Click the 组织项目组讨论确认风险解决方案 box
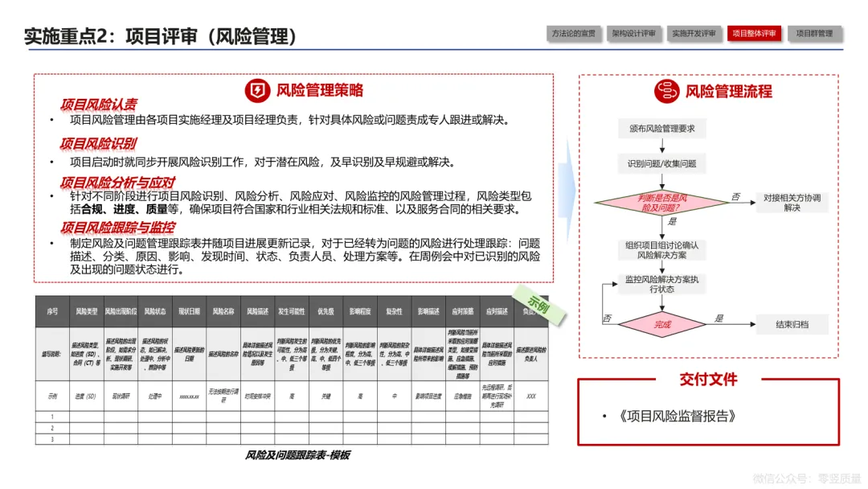 pyautogui.click(x=662, y=250)
